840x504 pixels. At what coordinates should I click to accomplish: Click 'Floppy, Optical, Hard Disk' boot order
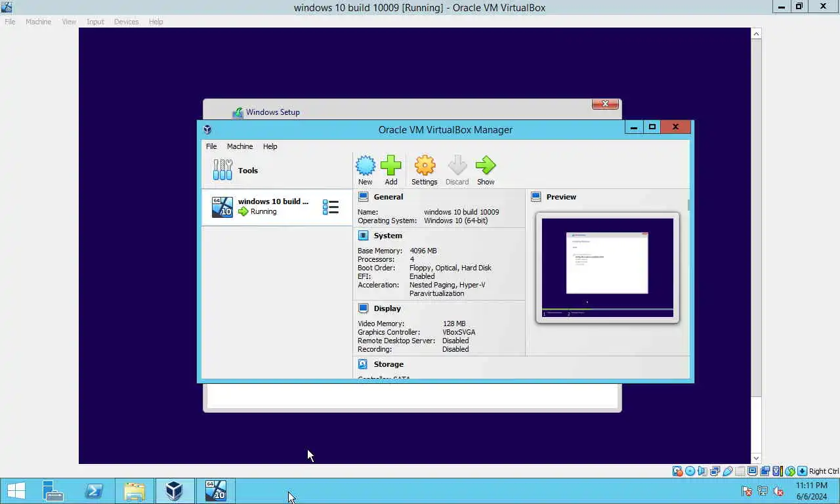(x=450, y=268)
